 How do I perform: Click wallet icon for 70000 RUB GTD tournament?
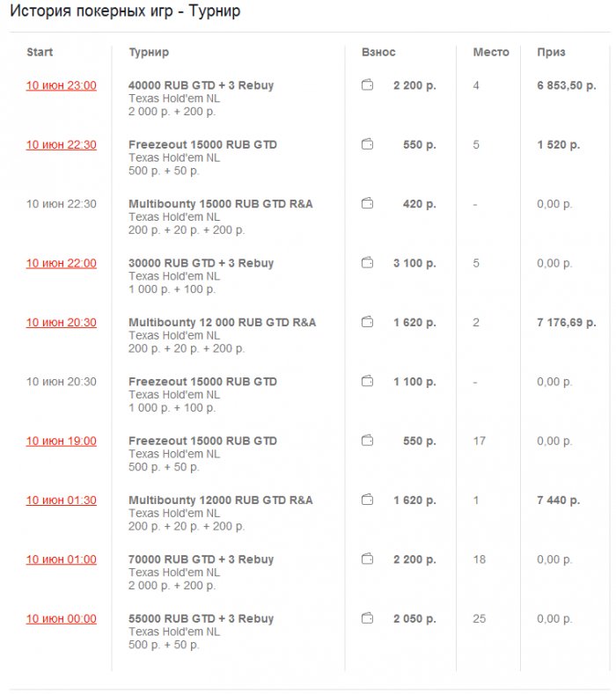(x=367, y=559)
